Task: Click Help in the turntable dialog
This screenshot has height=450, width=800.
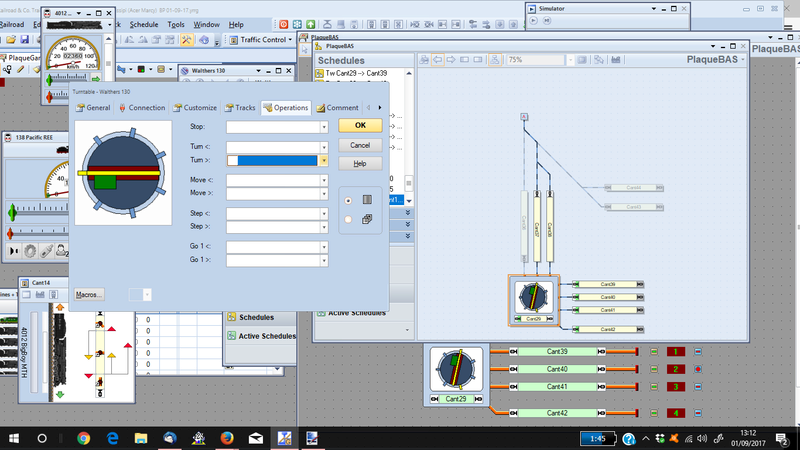Action: pos(360,164)
